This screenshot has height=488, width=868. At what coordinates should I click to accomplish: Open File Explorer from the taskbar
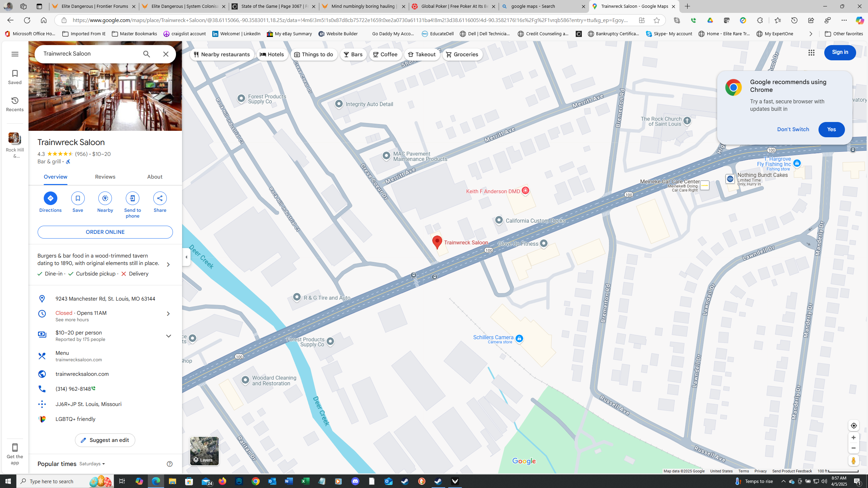(172, 481)
